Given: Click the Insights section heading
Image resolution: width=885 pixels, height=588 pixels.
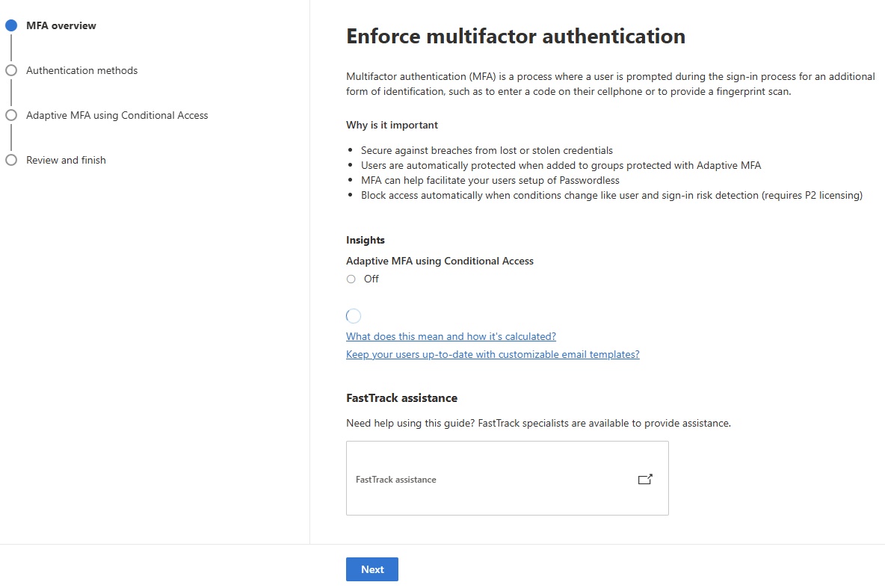Looking at the screenshot, I should (x=366, y=240).
